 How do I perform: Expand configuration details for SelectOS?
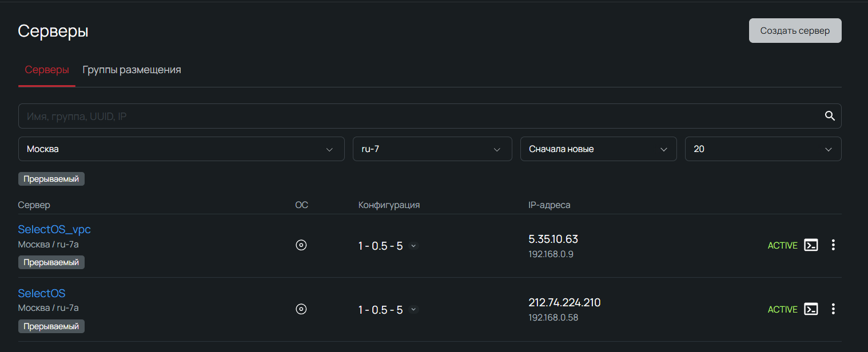point(414,310)
